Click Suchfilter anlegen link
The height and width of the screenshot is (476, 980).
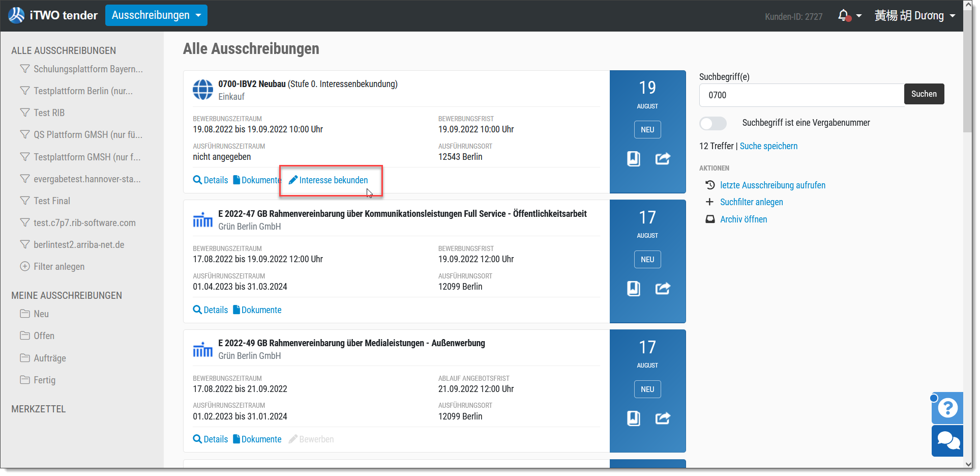(x=751, y=202)
